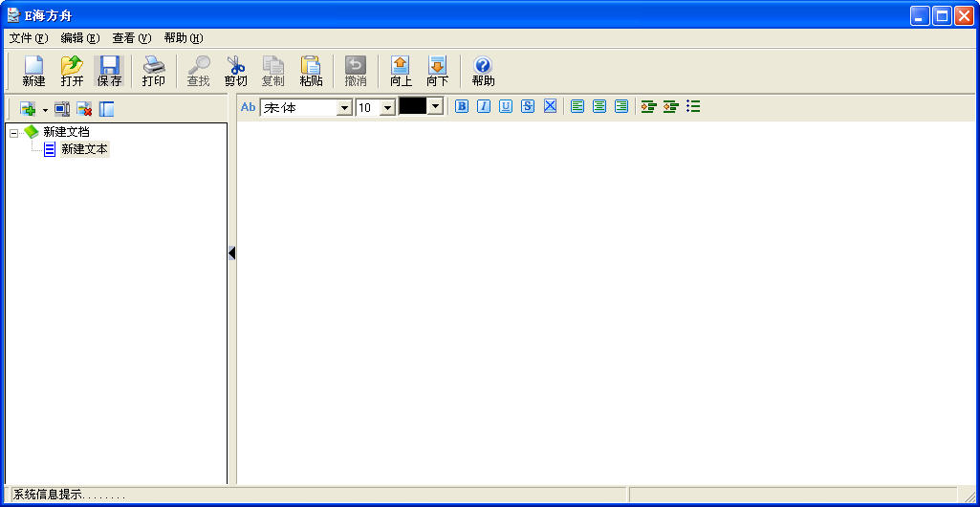Toggle italic text formatting
Viewport: 980px width, 507px height.
[x=484, y=106]
